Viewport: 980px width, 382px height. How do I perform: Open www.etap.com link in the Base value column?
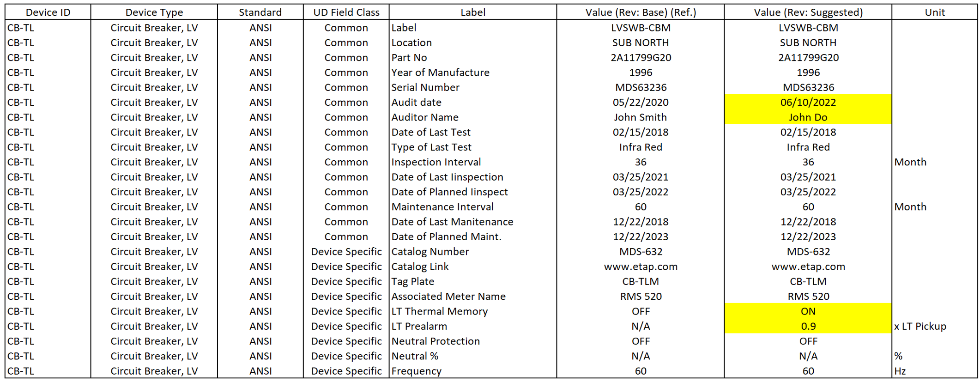tap(640, 267)
